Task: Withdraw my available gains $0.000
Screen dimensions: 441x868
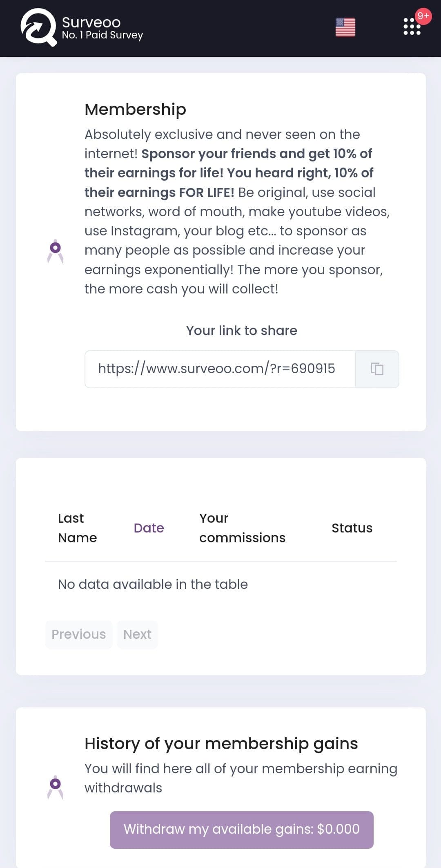Action: point(242,830)
